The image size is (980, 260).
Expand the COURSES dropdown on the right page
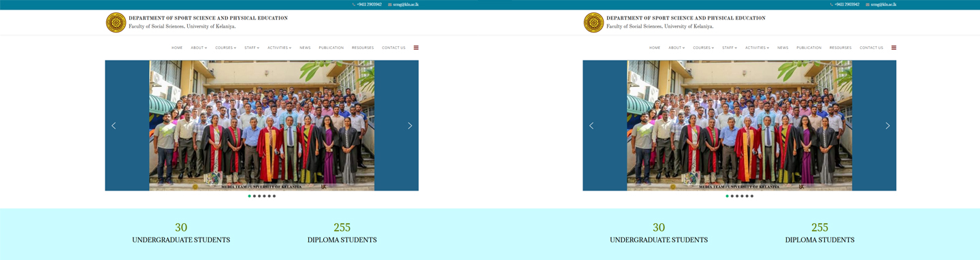pyautogui.click(x=703, y=48)
